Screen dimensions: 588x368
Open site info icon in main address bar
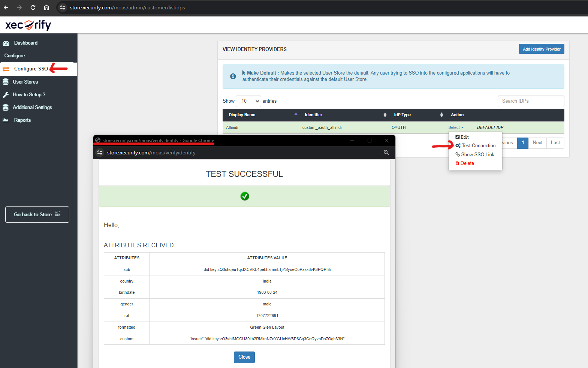pyautogui.click(x=63, y=7)
